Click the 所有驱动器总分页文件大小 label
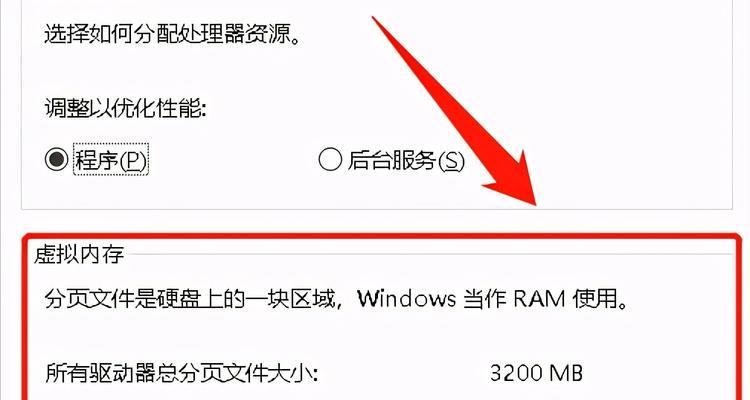This screenshot has height=400, width=750. click(x=182, y=373)
